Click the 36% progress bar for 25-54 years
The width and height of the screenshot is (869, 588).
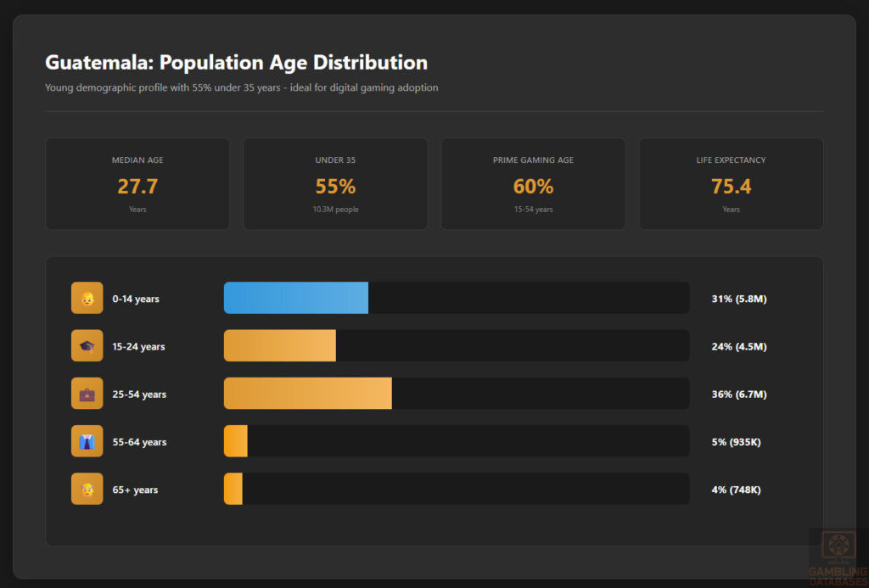[x=307, y=393]
